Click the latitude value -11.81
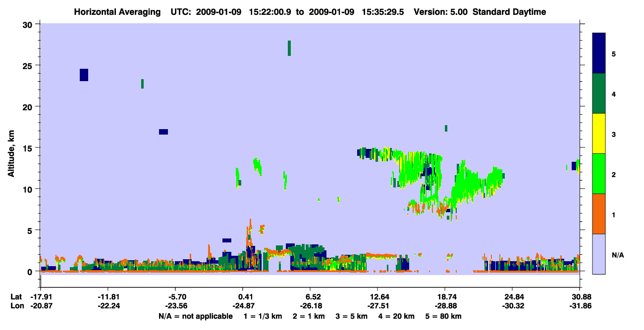 [x=108, y=297]
